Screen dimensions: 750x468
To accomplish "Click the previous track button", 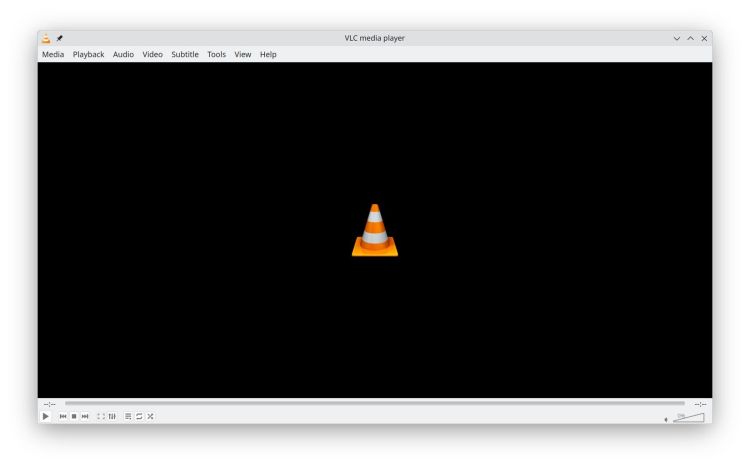I will click(x=63, y=416).
